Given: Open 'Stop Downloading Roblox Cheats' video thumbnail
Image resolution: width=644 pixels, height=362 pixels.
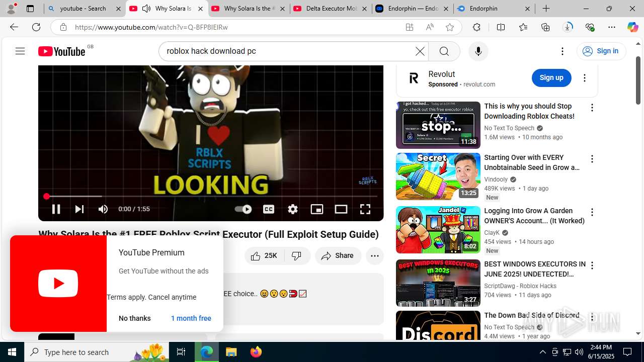Looking at the screenshot, I should pyautogui.click(x=438, y=125).
